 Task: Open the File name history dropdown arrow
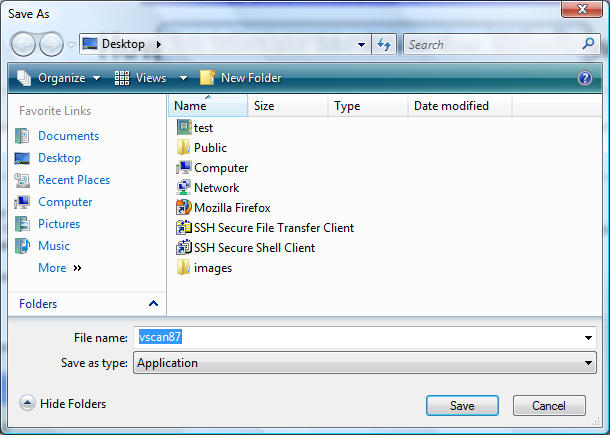coord(588,338)
